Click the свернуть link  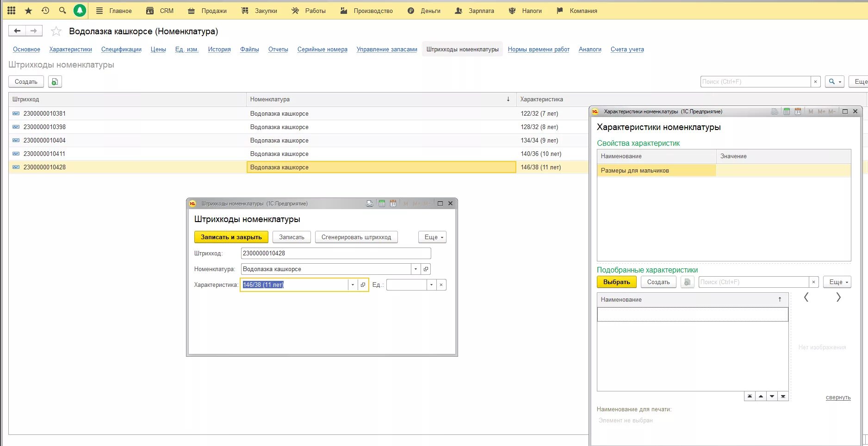(838, 397)
